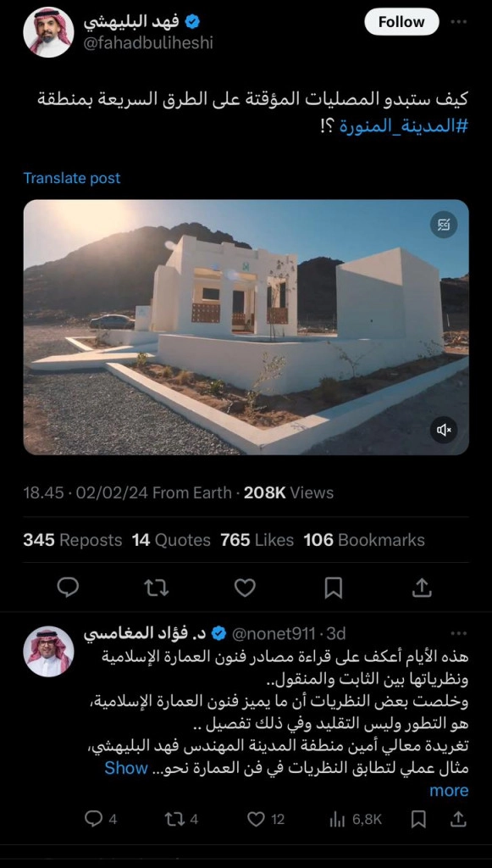492x868 pixels.
Task: Repost the main post
Action: click(157, 587)
